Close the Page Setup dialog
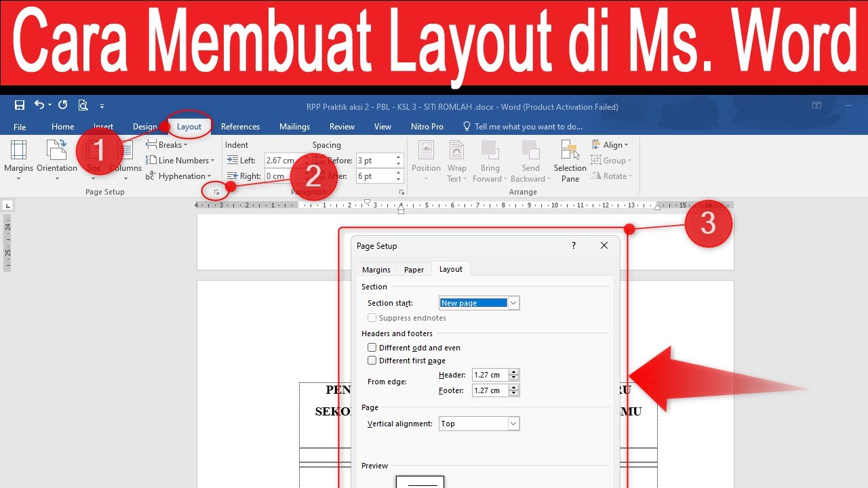Screen dimensions: 868x488 604,245
